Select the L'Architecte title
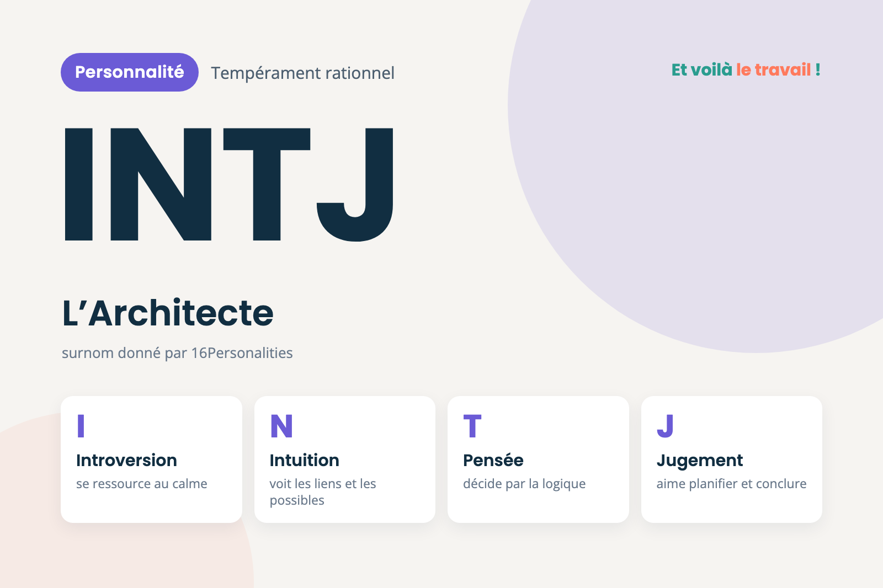This screenshot has width=883, height=588. (168, 313)
